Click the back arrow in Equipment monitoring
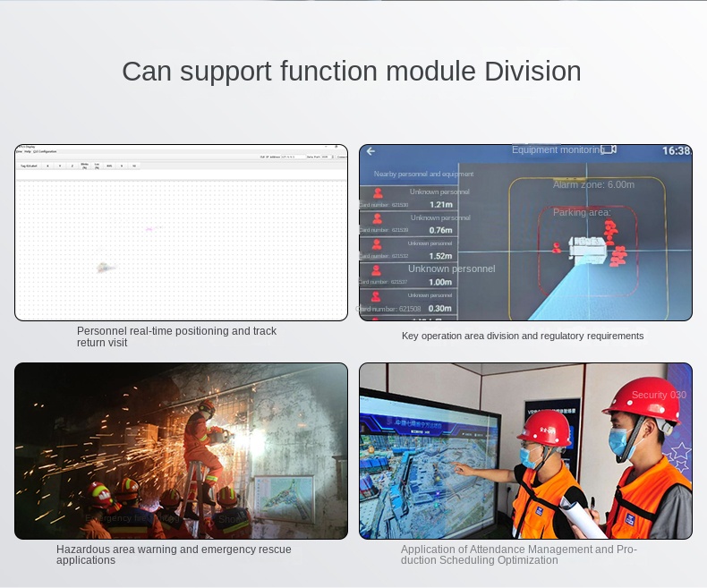Viewport: 707px width, 588px height. pos(371,151)
